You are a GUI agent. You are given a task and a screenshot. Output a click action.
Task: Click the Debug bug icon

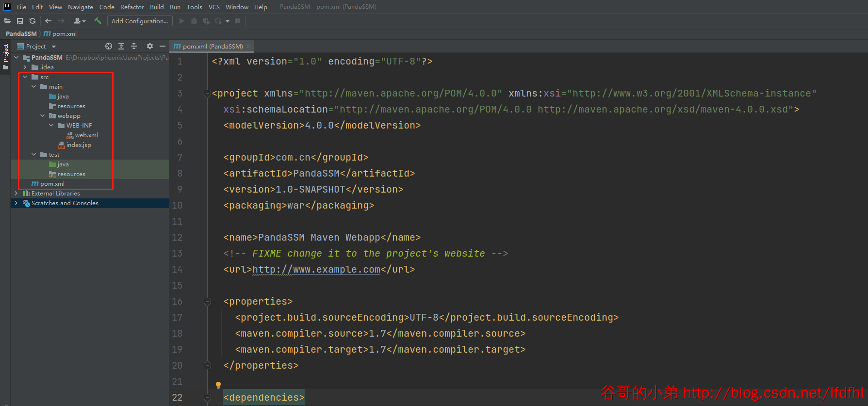coord(194,21)
